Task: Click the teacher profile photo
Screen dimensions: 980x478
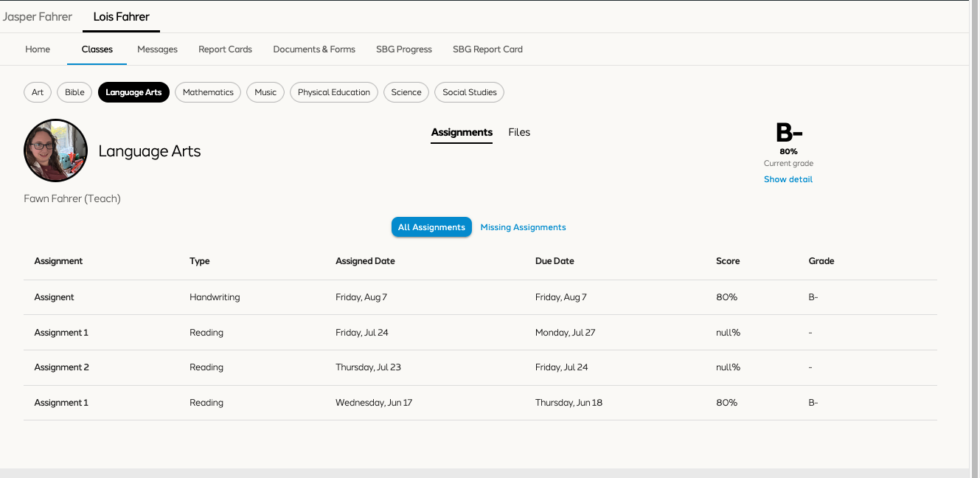Action: [x=56, y=150]
